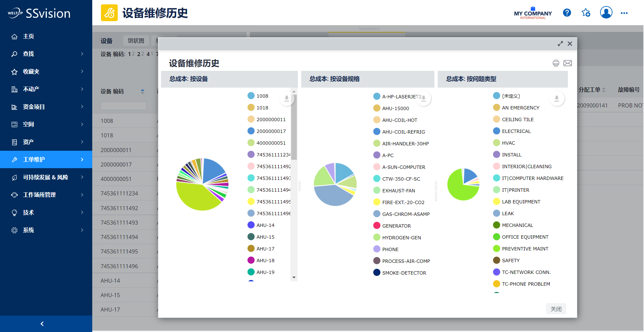Click the 关闭 button
644x332 pixels.
556,309
